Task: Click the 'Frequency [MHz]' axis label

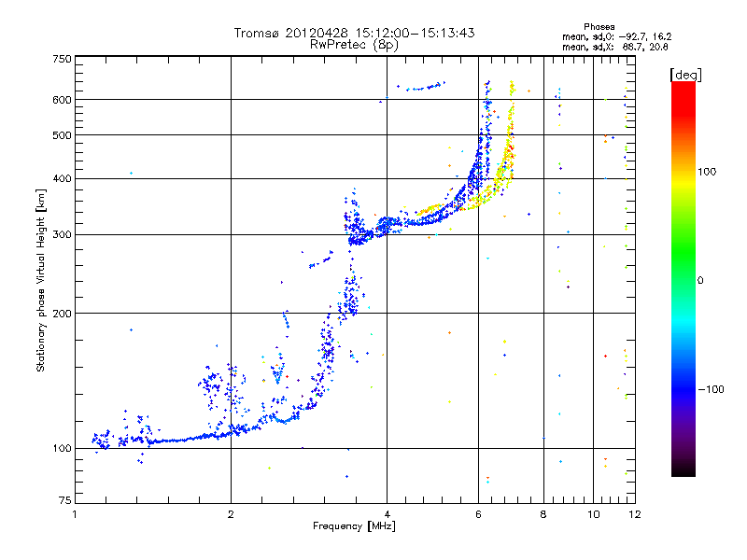Action: click(x=354, y=526)
